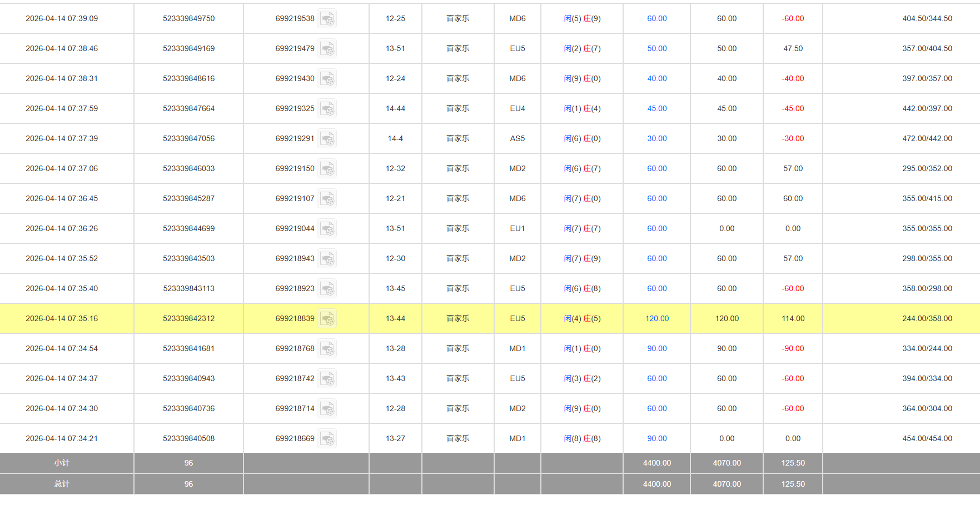Select the blue 45.00 bet amount
The height and width of the screenshot is (505, 980).
pyautogui.click(x=656, y=109)
